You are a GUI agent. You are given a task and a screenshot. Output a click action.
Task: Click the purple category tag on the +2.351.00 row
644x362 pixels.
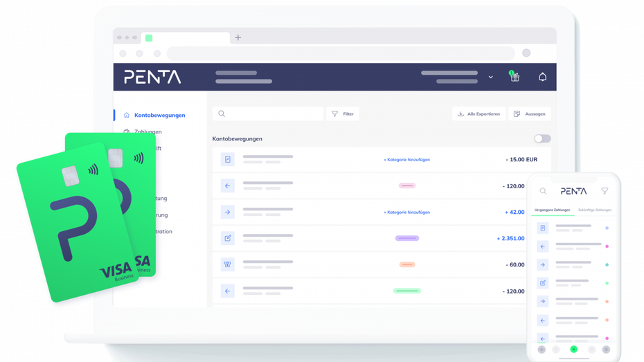click(407, 238)
